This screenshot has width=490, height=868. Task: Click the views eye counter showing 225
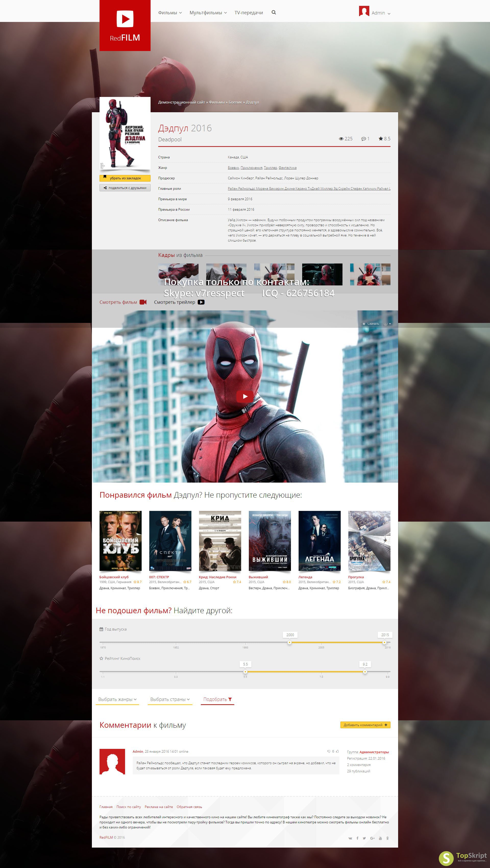tap(346, 139)
